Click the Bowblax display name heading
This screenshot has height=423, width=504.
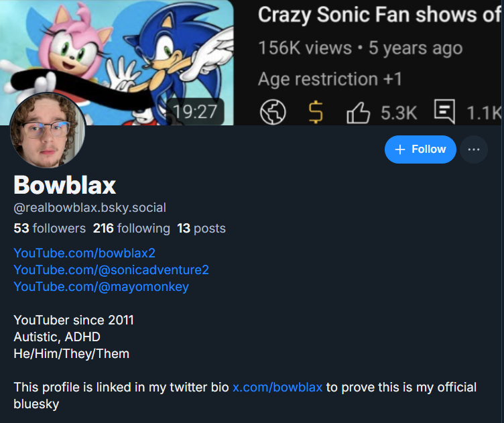point(65,185)
